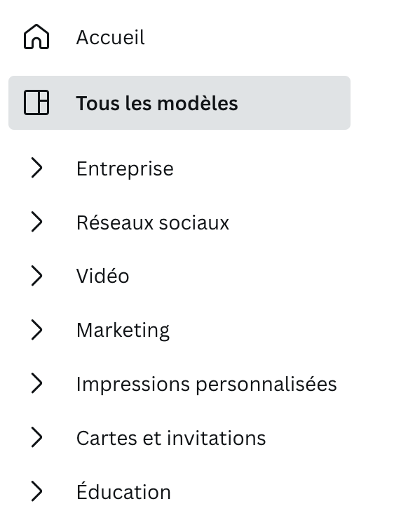Click the Tous les modèles layout icon

[36, 102]
